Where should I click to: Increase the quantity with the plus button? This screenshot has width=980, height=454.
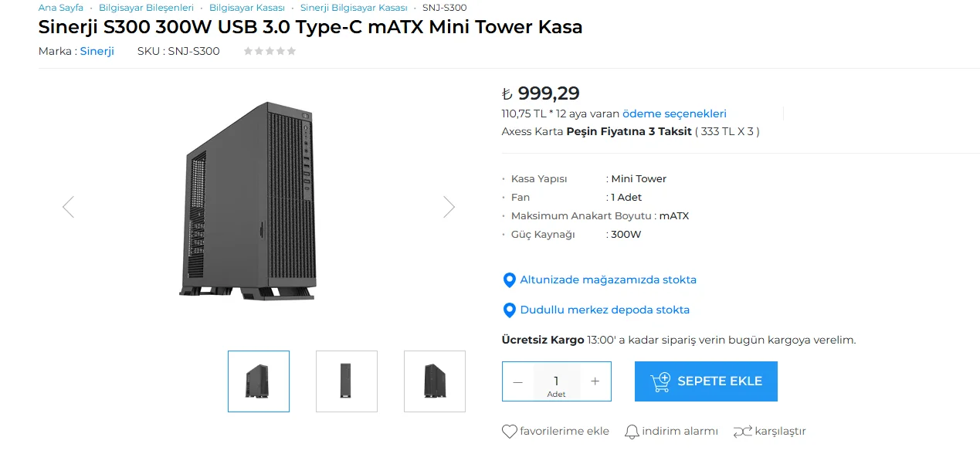595,381
